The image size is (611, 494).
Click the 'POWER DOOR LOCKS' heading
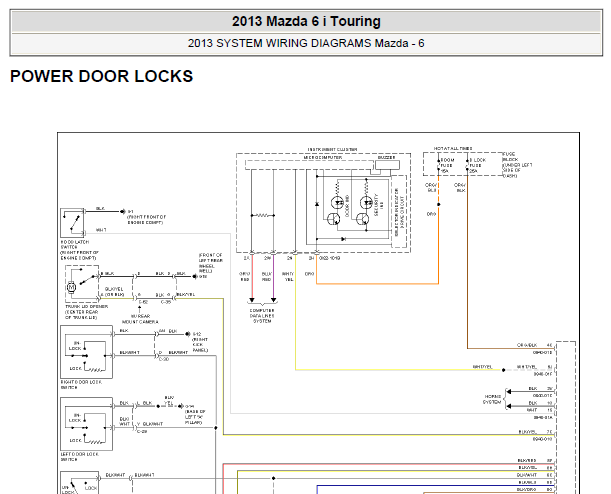[101, 76]
